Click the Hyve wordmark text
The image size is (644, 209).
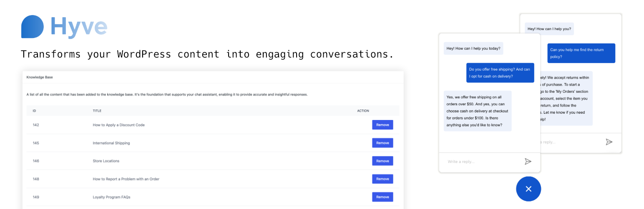tap(79, 27)
